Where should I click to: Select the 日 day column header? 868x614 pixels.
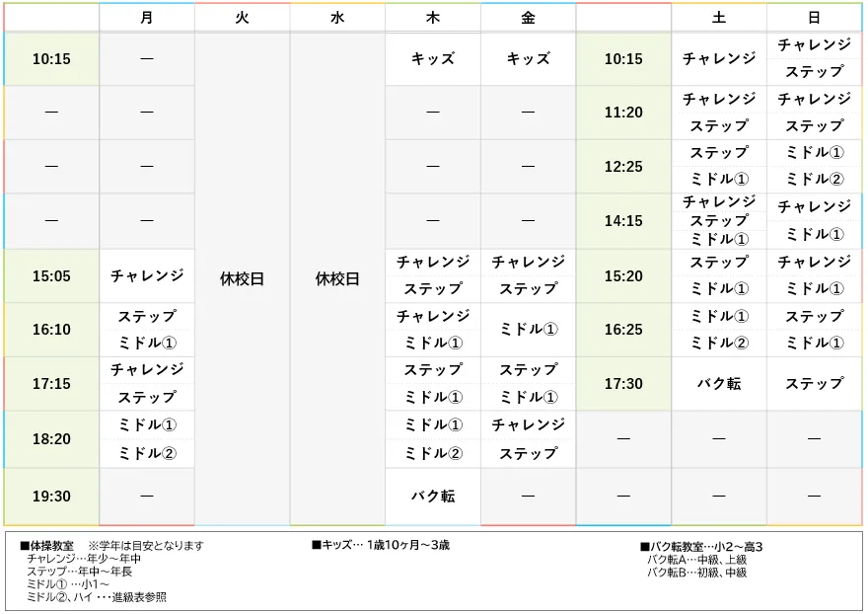tap(813, 16)
